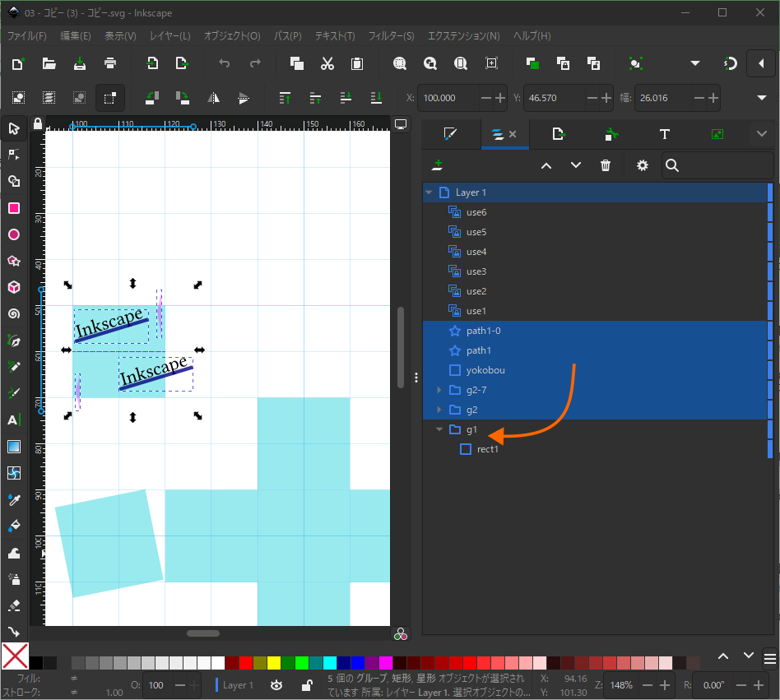The height and width of the screenshot is (700, 780).
Task: Select the 3D Box tool
Action: (14, 287)
